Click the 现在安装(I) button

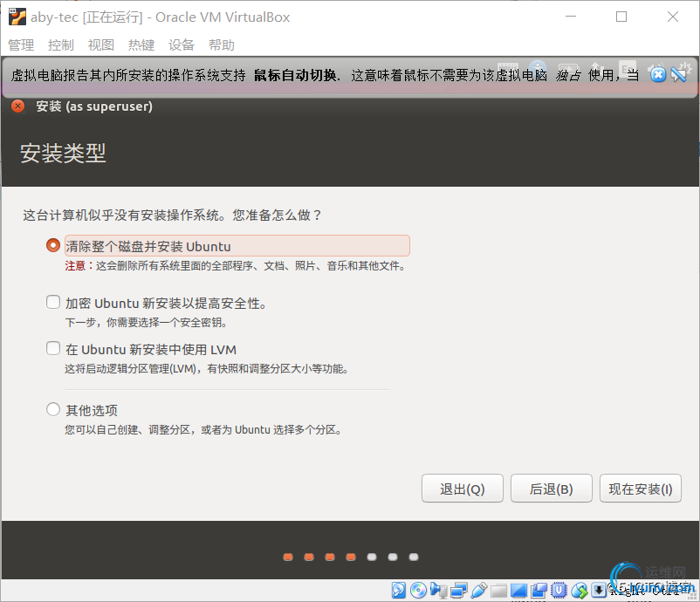click(x=641, y=489)
